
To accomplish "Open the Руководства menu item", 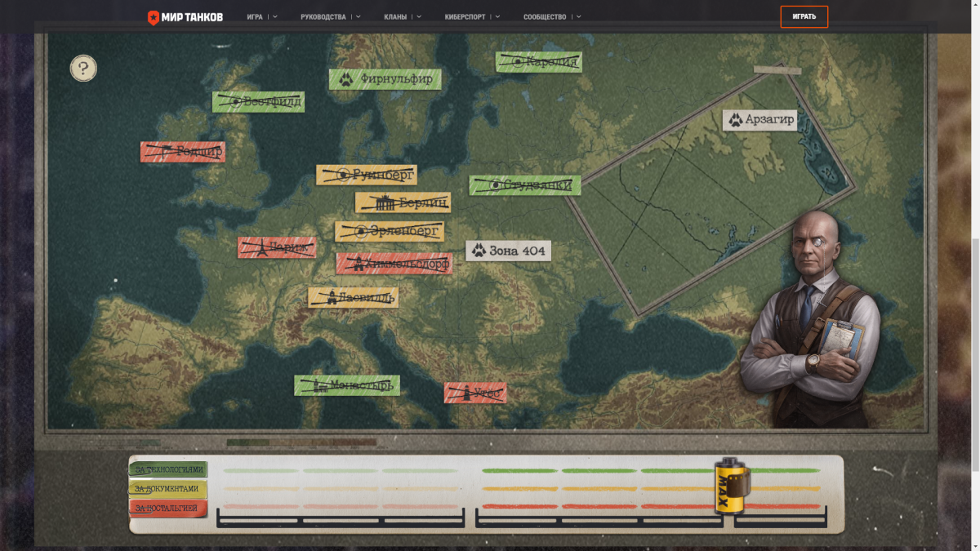I will point(323,16).
